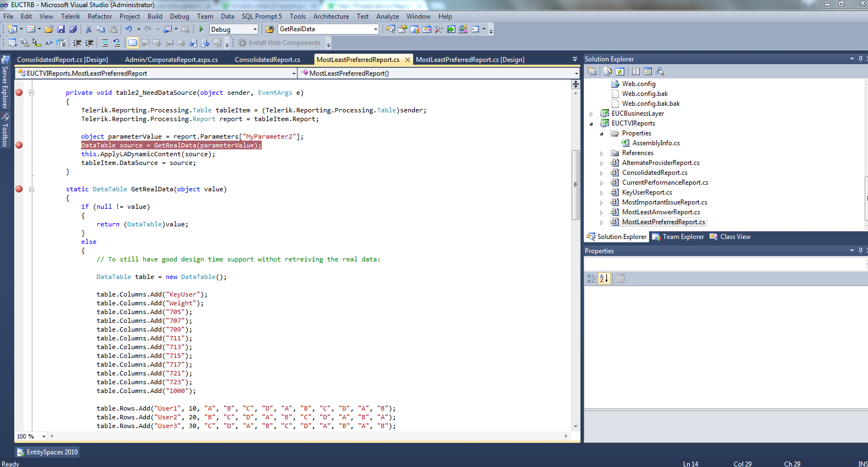
Task: Click the Open File folder icon
Action: (x=49, y=29)
